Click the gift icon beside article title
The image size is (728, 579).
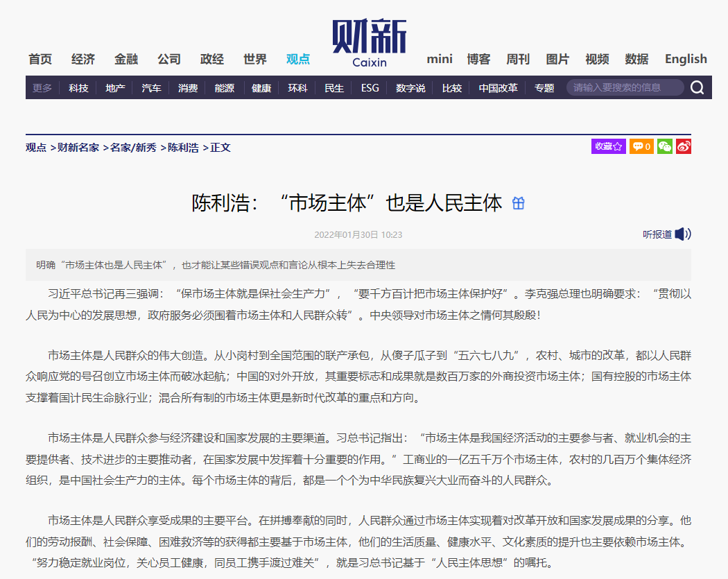(x=518, y=203)
